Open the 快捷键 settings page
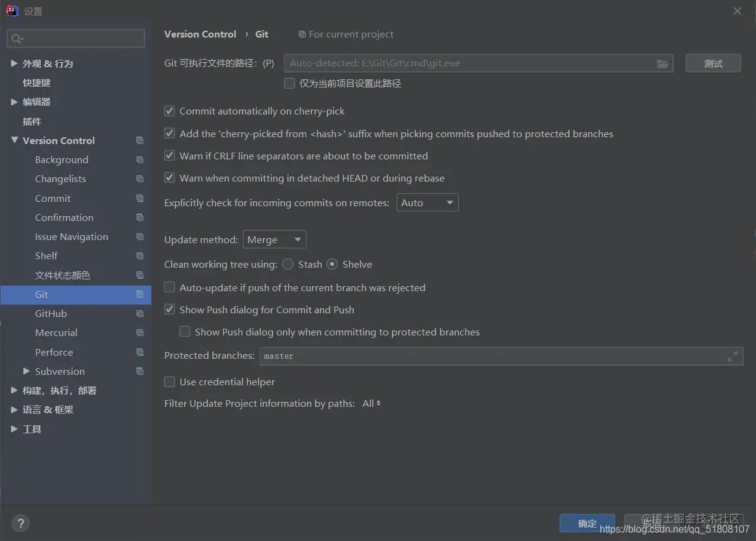 pyautogui.click(x=37, y=82)
